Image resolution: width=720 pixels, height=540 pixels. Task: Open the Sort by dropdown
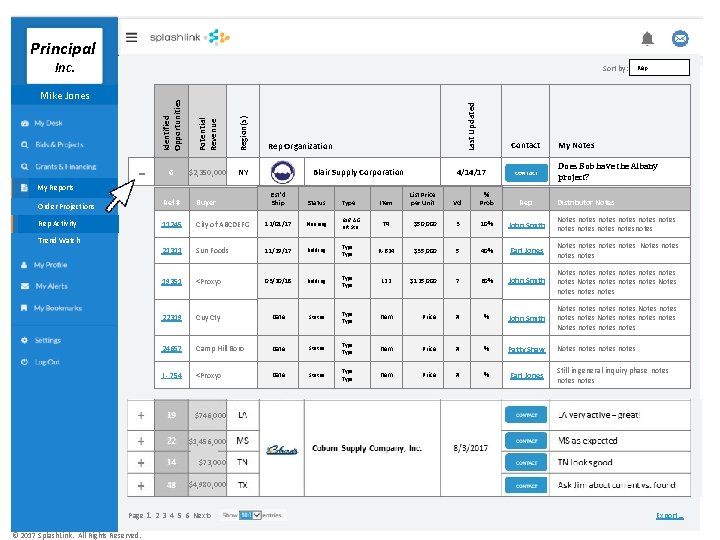(659, 68)
